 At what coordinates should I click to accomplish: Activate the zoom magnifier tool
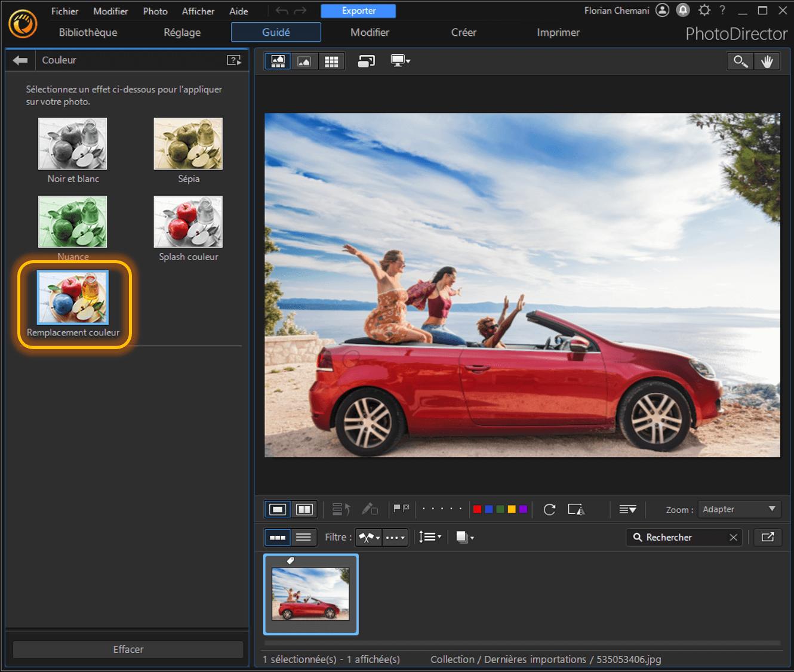click(x=740, y=61)
